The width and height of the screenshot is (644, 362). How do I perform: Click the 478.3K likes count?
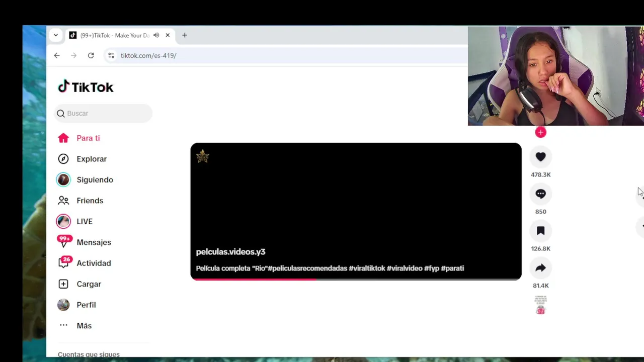[541, 174]
